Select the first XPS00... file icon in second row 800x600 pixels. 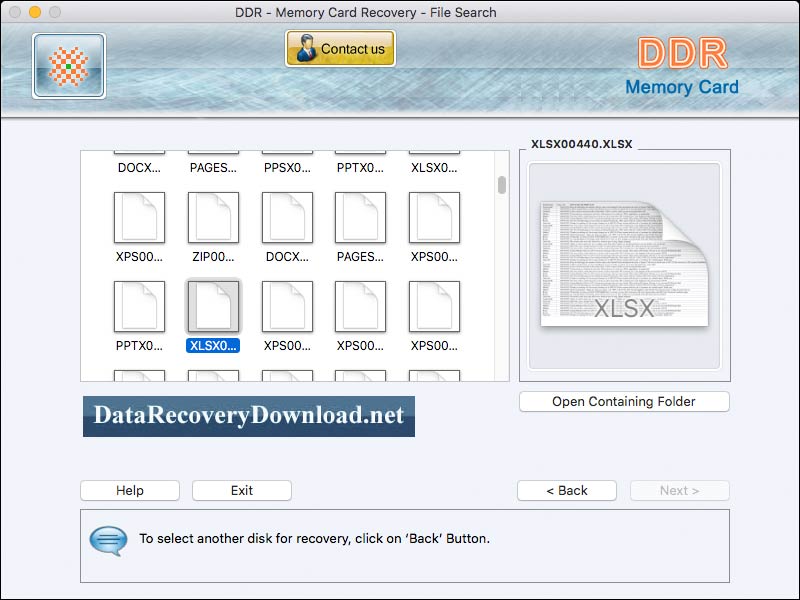pyautogui.click(x=139, y=217)
